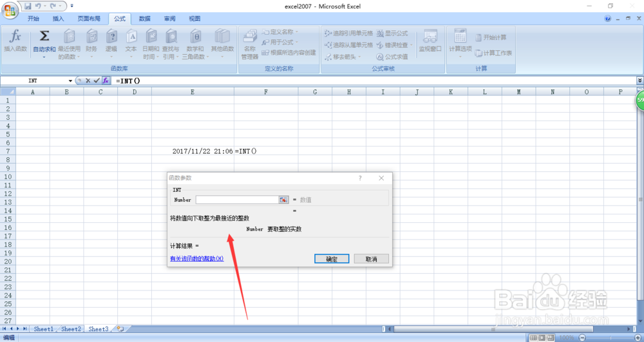Click the 取消 button
Screen dimensions: 644x342
tap(372, 259)
